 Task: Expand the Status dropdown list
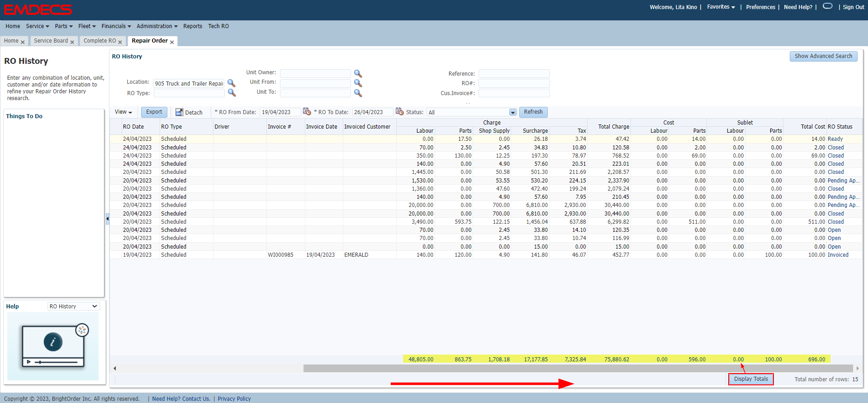(512, 112)
